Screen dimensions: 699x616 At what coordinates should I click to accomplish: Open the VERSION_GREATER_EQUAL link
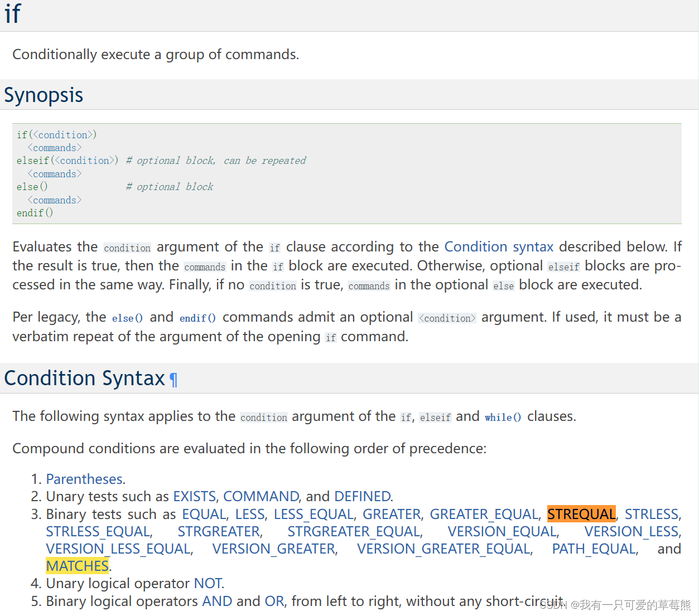[x=444, y=549]
